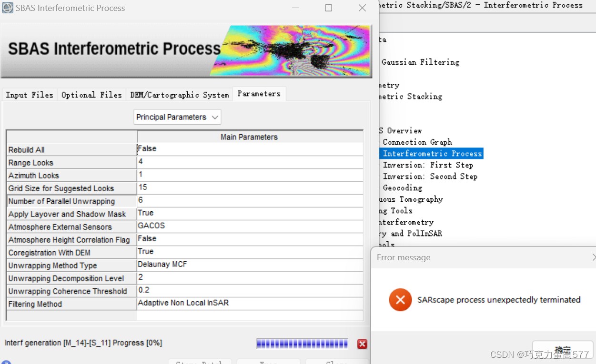The image size is (596, 364).
Task: Select the Grid Size for Suggested Looks label
Action: [x=72, y=188]
